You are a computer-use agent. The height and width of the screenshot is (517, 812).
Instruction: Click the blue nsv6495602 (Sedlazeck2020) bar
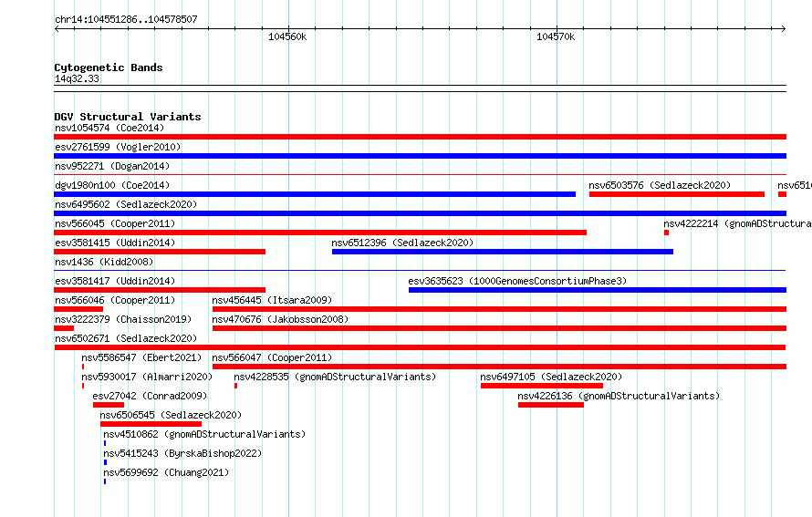point(420,213)
